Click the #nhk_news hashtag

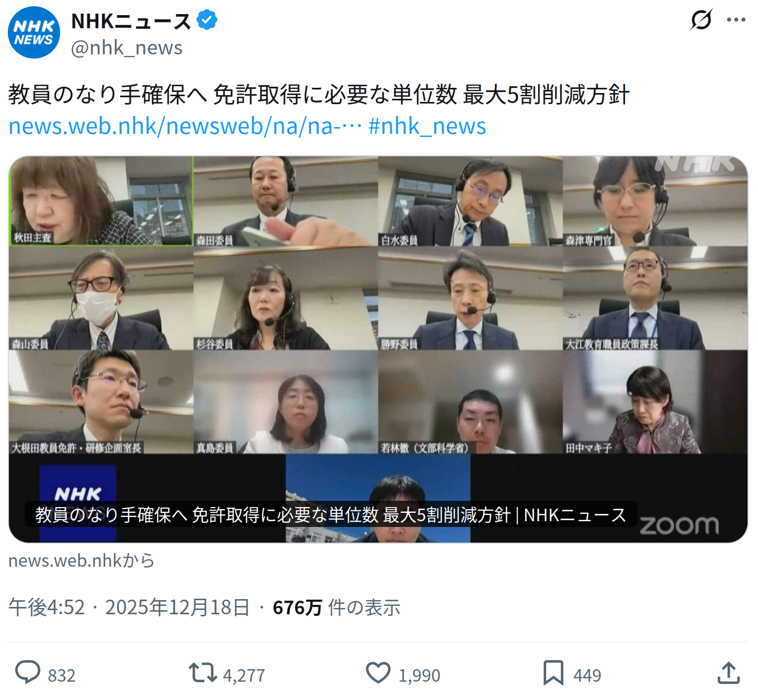[x=427, y=126]
